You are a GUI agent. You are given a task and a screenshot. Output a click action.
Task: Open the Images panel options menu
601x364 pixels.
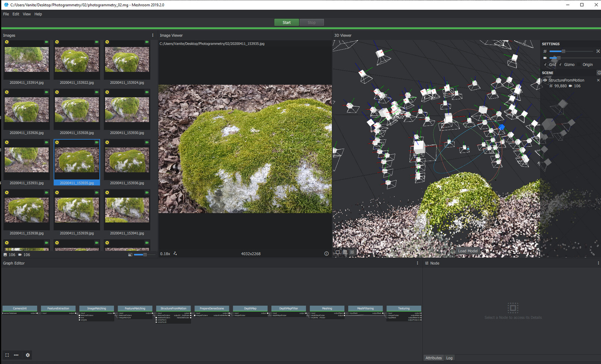[153, 35]
